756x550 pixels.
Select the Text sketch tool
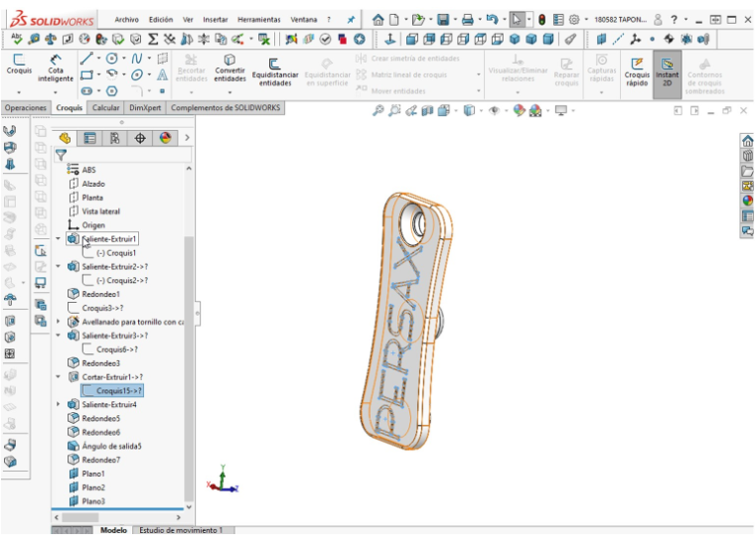(x=163, y=74)
